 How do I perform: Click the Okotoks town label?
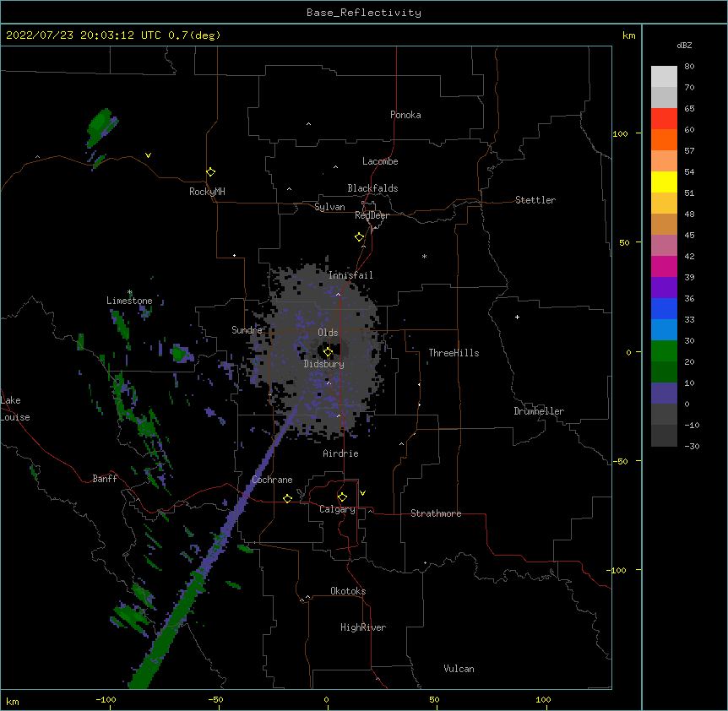point(348,591)
